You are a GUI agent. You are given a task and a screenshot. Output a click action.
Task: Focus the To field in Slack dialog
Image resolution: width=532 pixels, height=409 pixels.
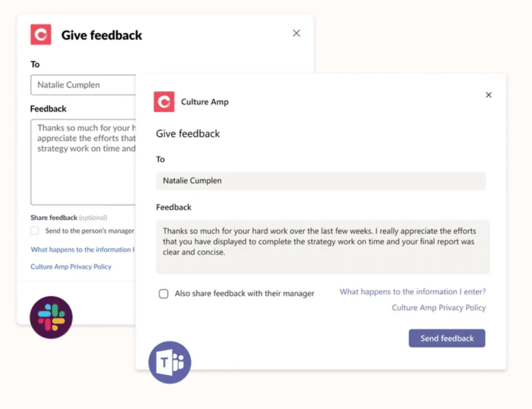[x=83, y=85]
